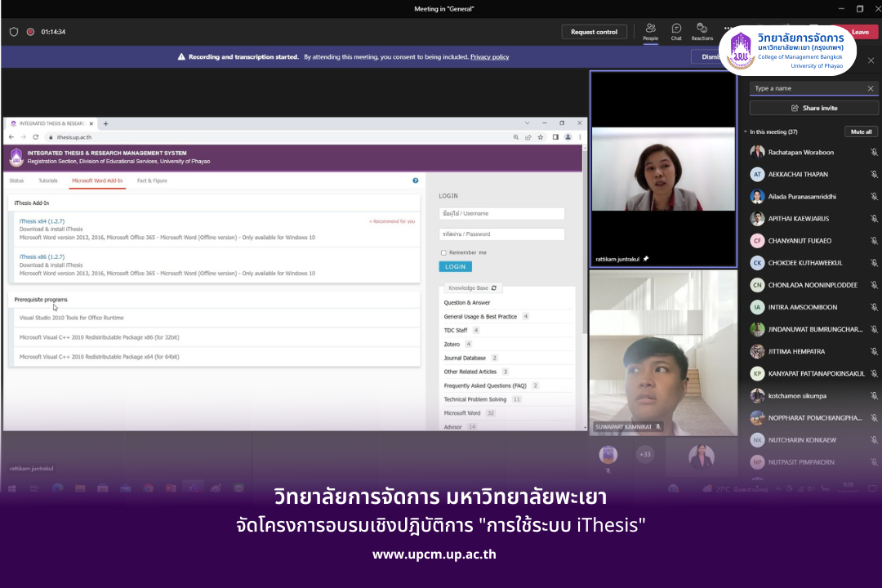Click the red recording indicator icon
Screen dimensions: 882x588
(x=30, y=32)
